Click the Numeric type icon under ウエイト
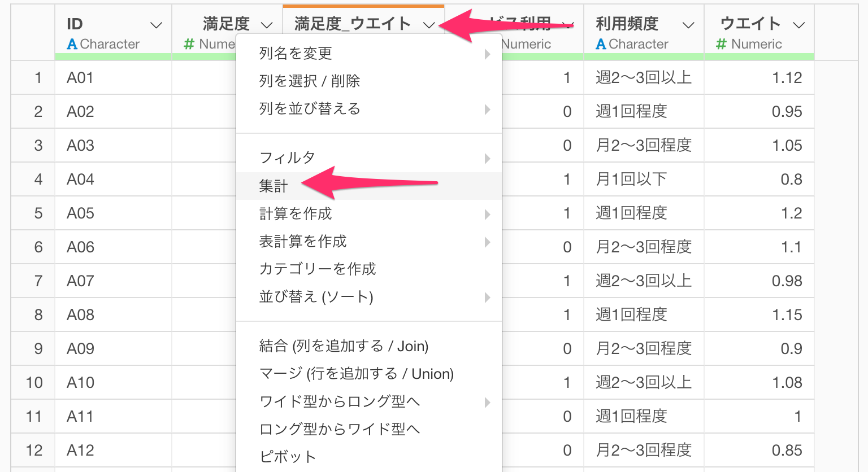This screenshot has width=868, height=472. (x=721, y=44)
